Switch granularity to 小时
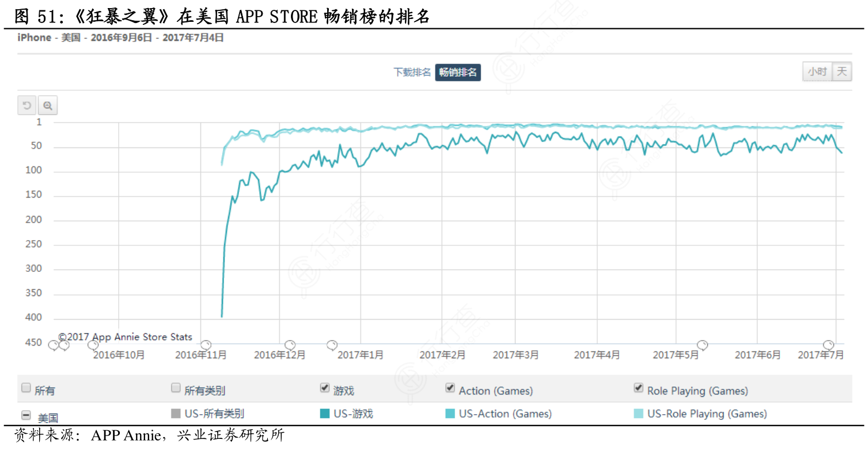The image size is (868, 451). click(817, 71)
